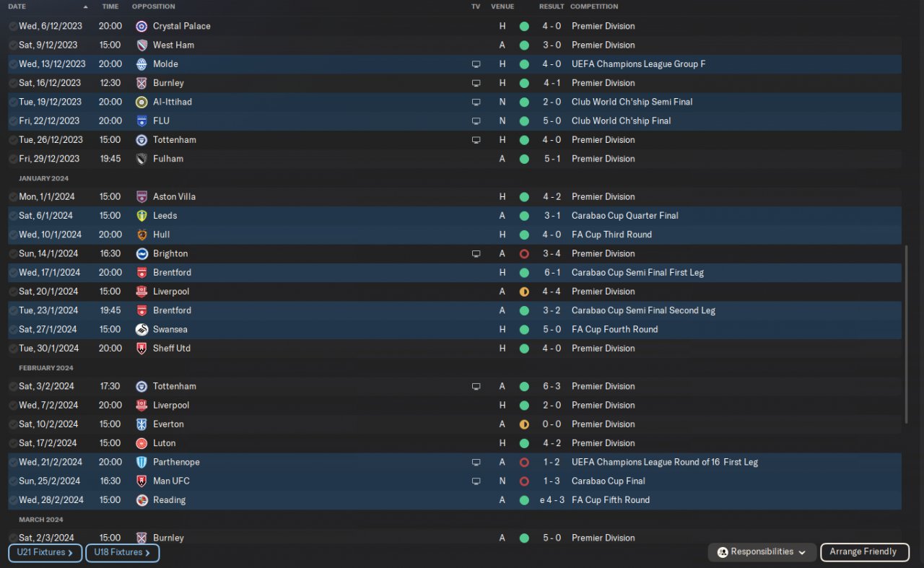Click the vertical scrollbar on the fixtures list

pos(907,332)
